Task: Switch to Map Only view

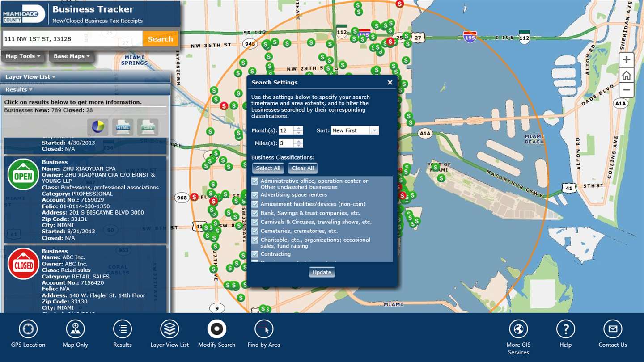Action: [x=75, y=329]
